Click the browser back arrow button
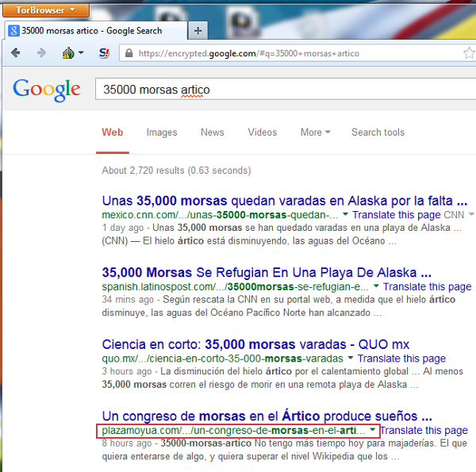The width and height of the screenshot is (476, 472). [x=17, y=53]
